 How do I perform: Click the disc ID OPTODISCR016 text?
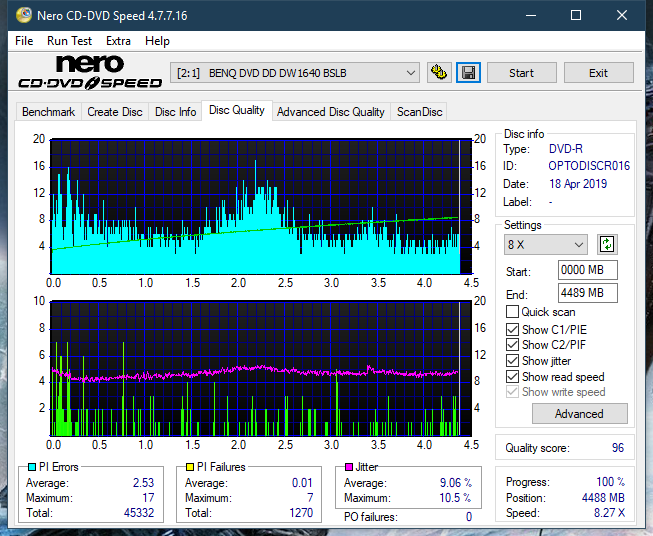(x=589, y=166)
